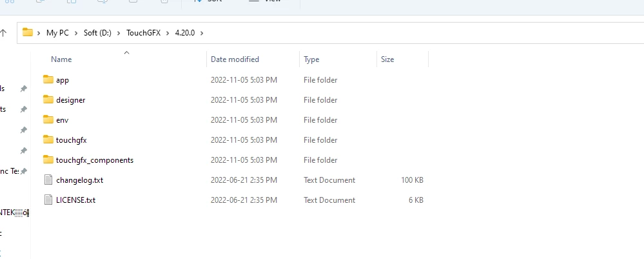Select the app folder icon

[48, 79]
